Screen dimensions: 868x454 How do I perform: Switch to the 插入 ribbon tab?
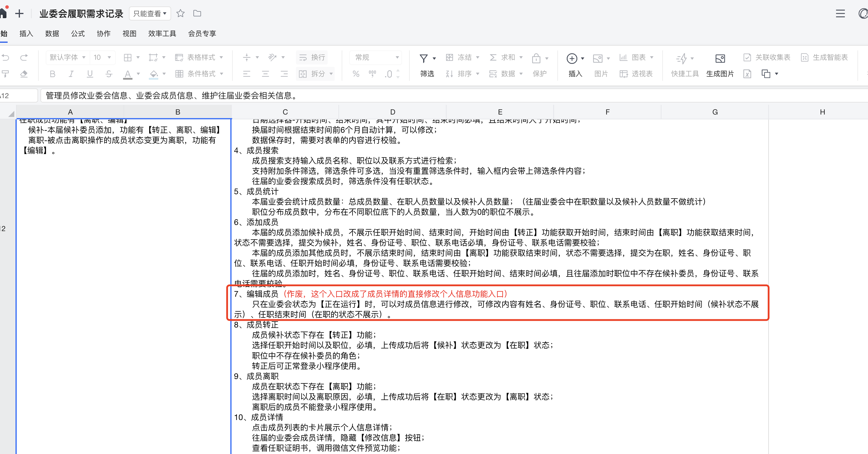(x=26, y=33)
